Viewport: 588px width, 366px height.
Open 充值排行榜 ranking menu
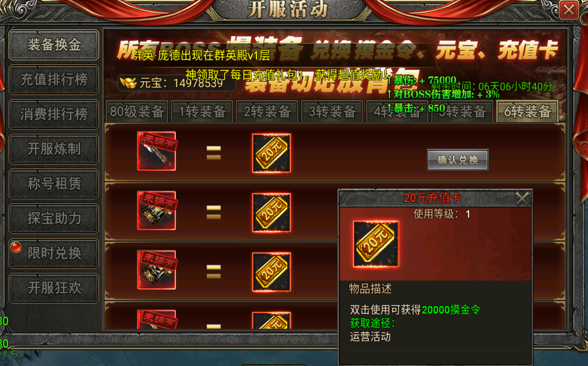pyautogui.click(x=54, y=79)
